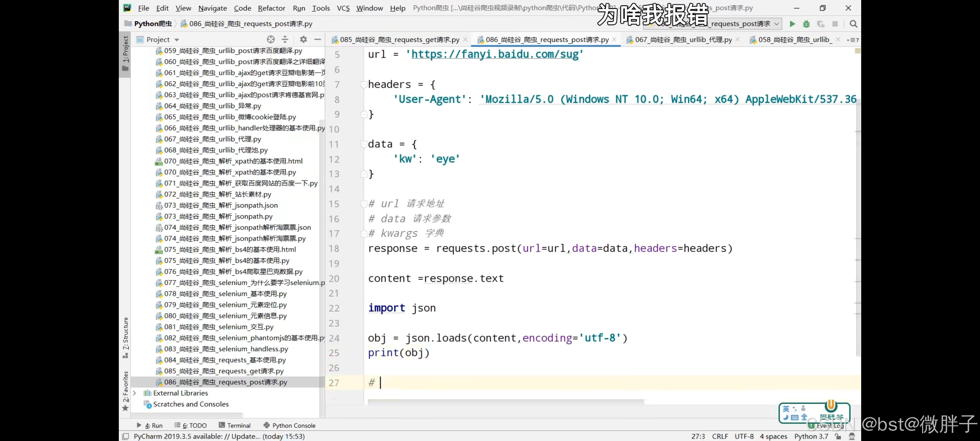Fold comment block marker on line 15

[x=363, y=204]
